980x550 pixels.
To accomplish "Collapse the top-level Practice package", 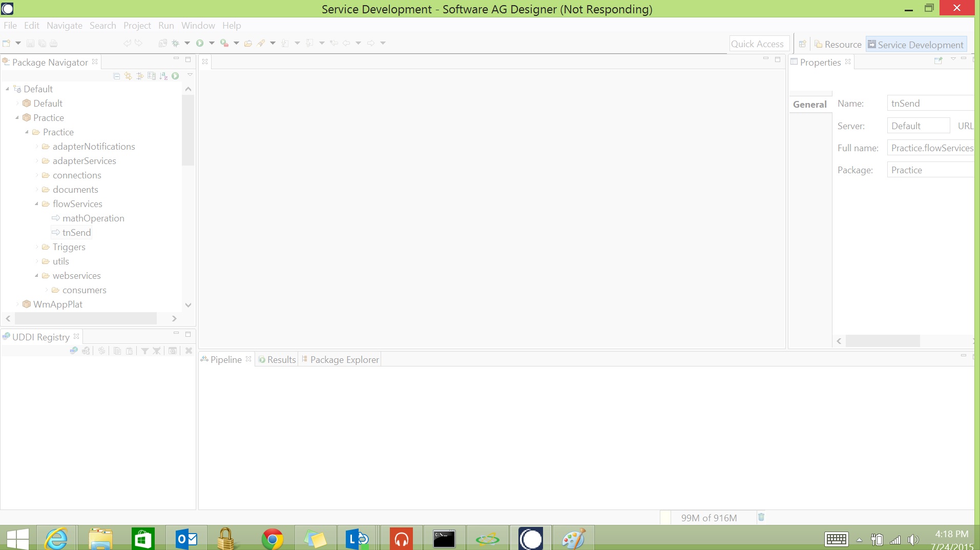I will coord(17,117).
